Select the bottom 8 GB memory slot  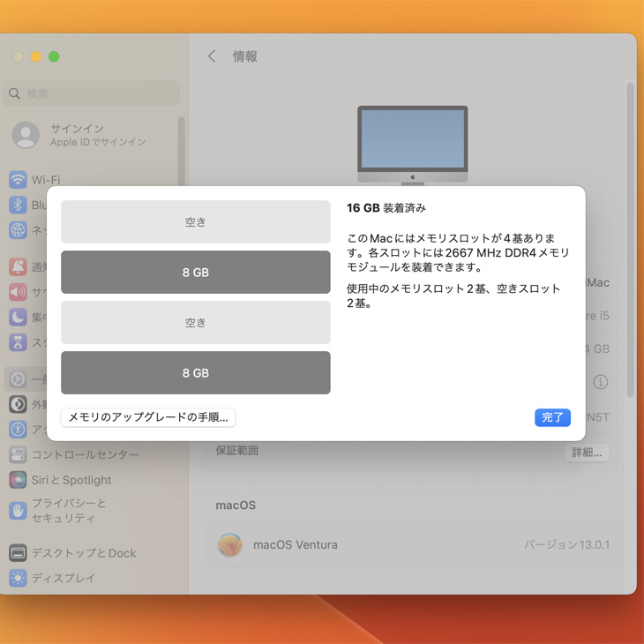click(196, 372)
